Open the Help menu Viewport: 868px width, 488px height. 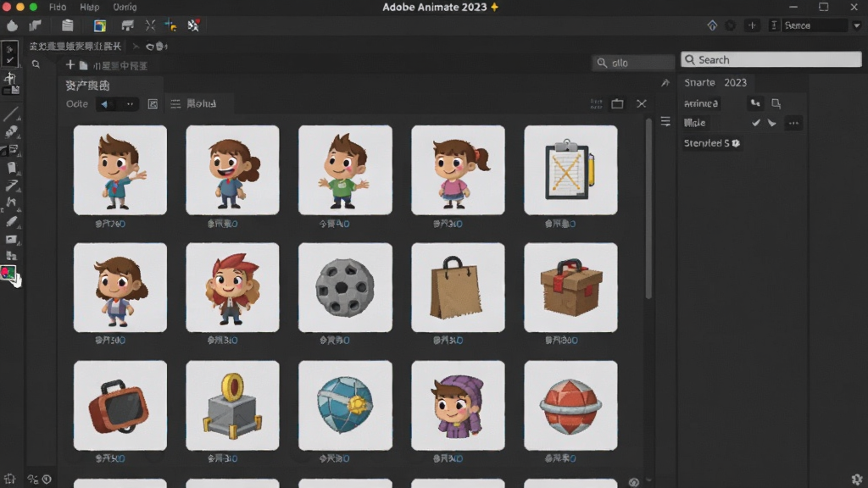coord(89,7)
